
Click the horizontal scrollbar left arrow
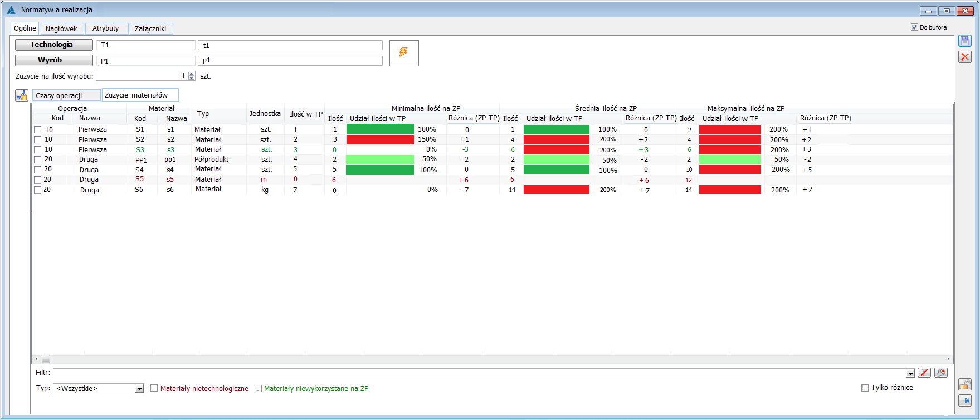(36, 359)
